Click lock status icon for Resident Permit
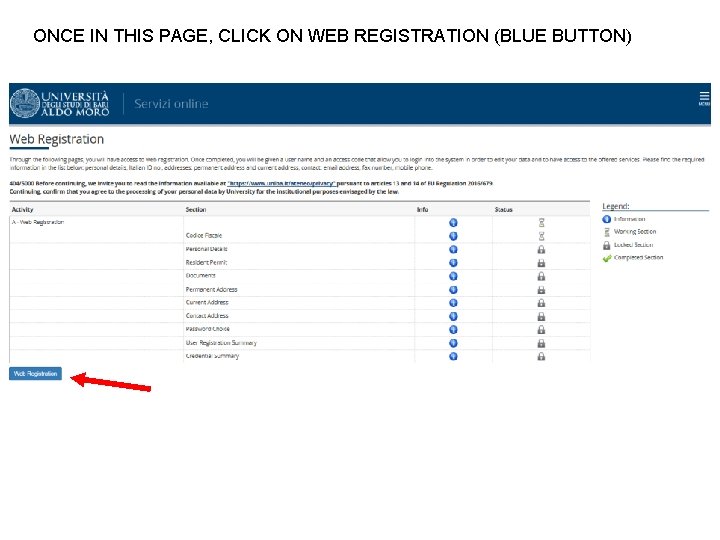This screenshot has height=540, width=720. click(541, 263)
